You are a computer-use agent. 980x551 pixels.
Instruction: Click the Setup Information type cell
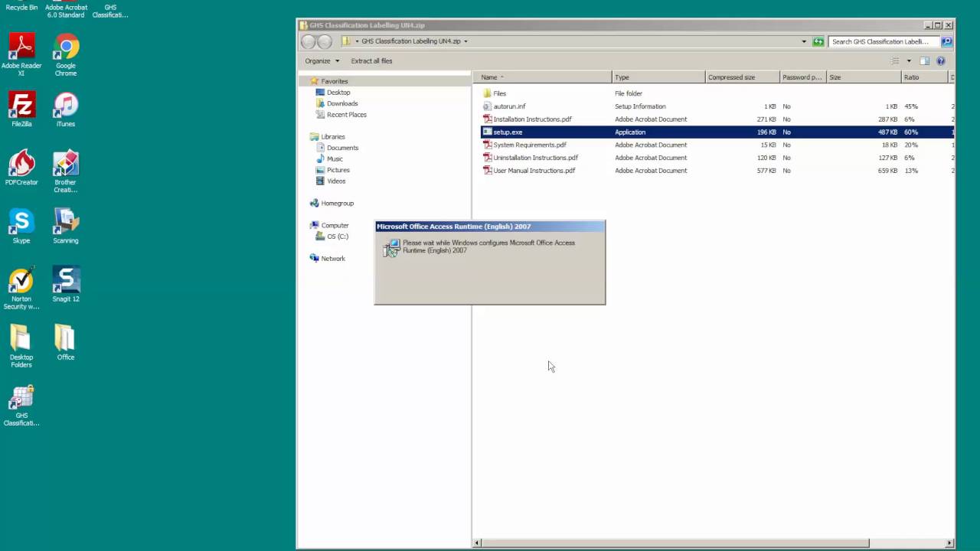click(x=640, y=106)
